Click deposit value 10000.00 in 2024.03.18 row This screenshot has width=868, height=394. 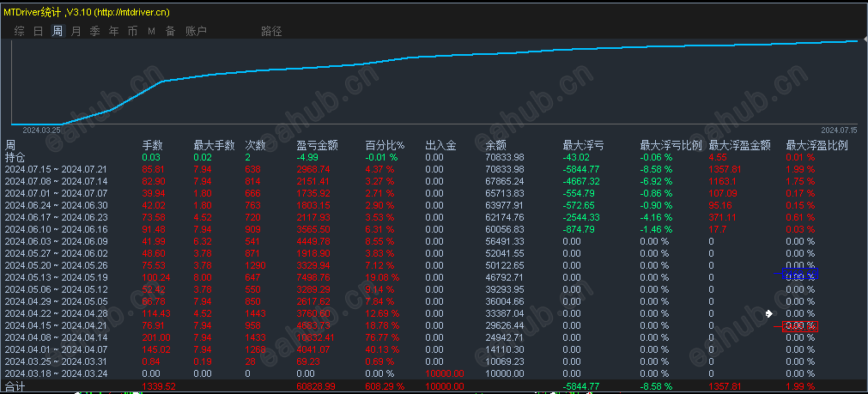445,373
